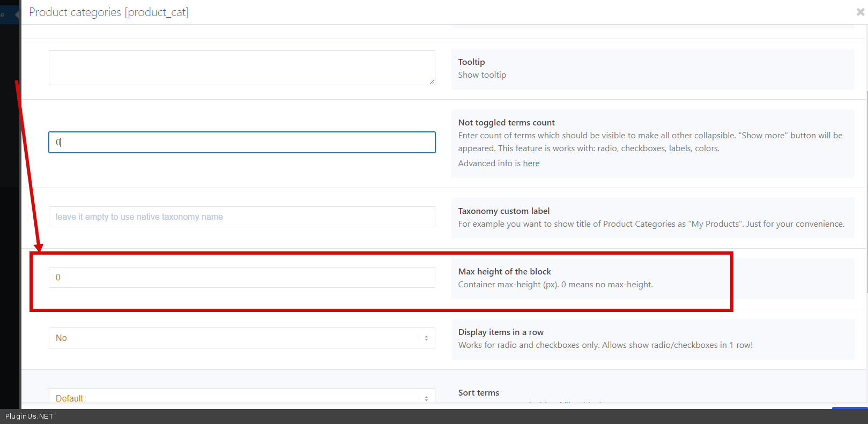Click the Max height of the block heading
This screenshot has height=424, width=868.
504,272
